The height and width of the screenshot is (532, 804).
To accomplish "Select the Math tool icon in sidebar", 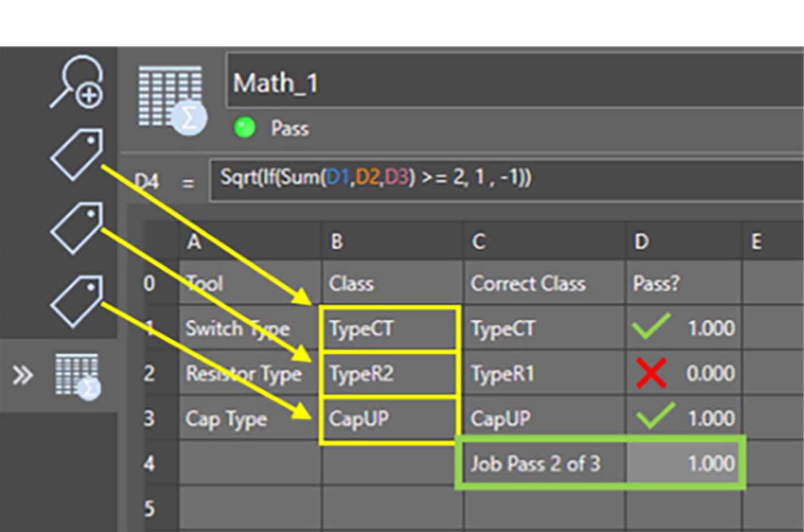I will 78,376.
